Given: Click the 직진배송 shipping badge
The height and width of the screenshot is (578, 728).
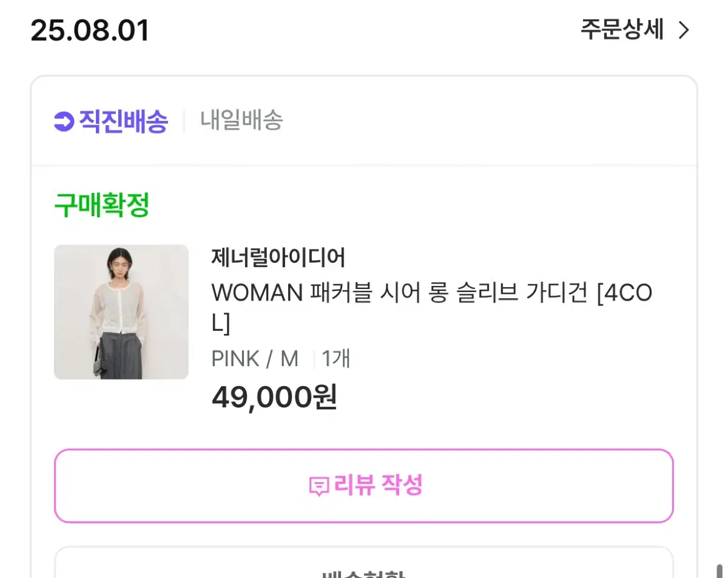Looking at the screenshot, I should click(x=112, y=120).
